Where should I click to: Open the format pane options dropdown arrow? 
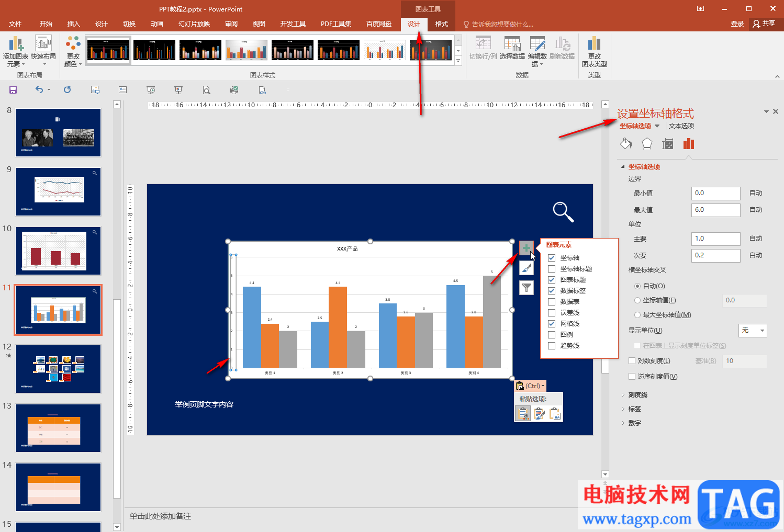[766, 112]
